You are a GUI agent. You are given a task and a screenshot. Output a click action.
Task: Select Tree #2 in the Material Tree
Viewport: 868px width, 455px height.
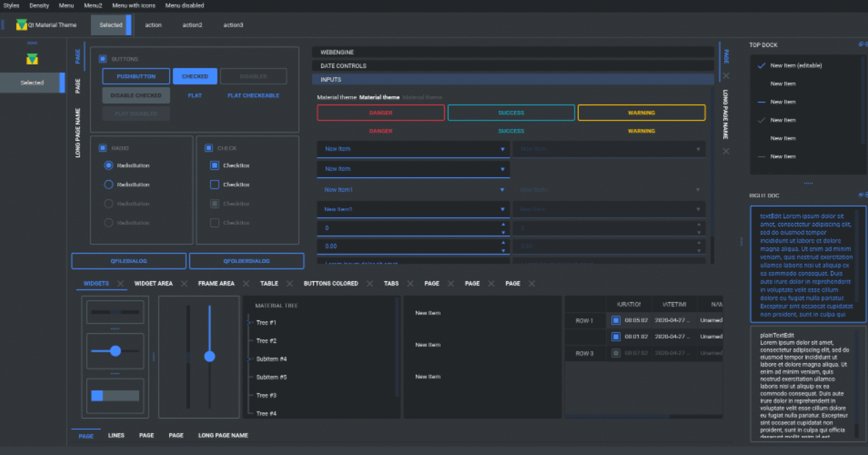click(x=267, y=341)
